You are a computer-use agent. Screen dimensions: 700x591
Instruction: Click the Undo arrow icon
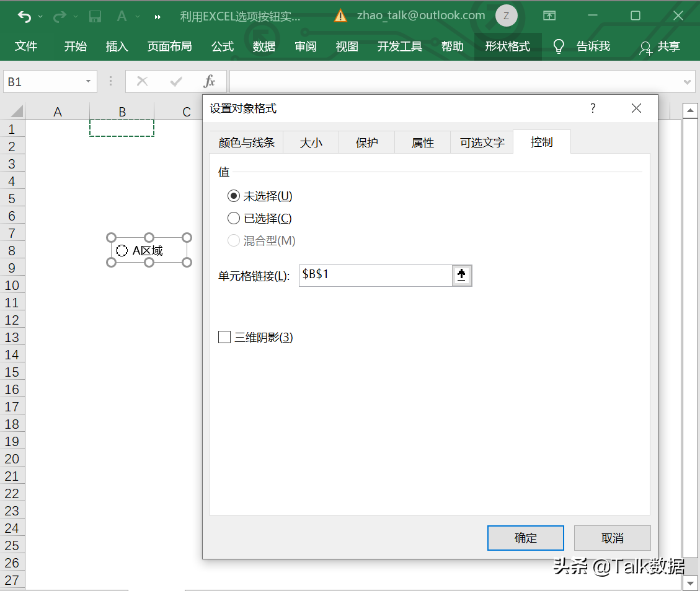click(x=25, y=17)
